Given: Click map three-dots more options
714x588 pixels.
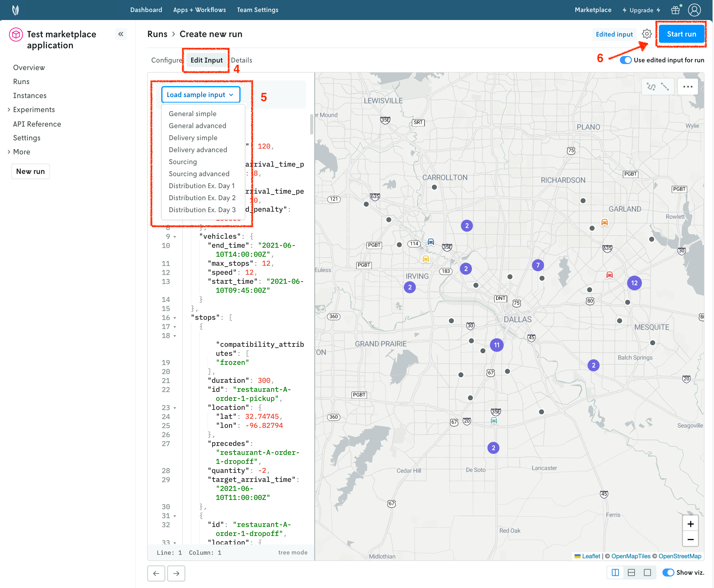Looking at the screenshot, I should pos(687,87).
